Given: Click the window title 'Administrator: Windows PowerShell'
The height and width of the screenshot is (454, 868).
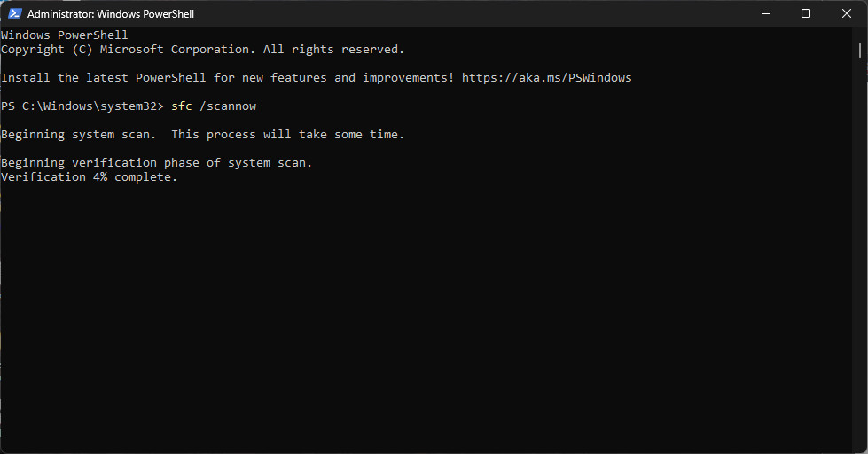Looking at the screenshot, I should 111,14.
